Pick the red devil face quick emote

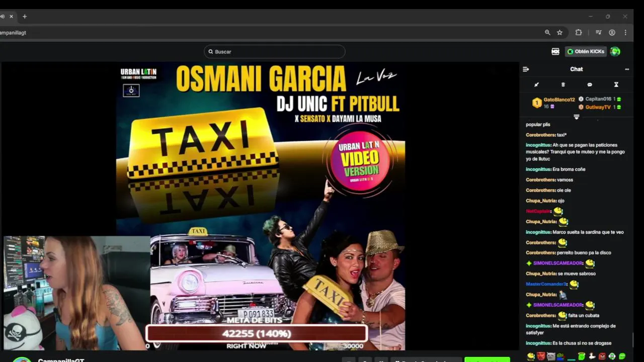pyautogui.click(x=541, y=356)
